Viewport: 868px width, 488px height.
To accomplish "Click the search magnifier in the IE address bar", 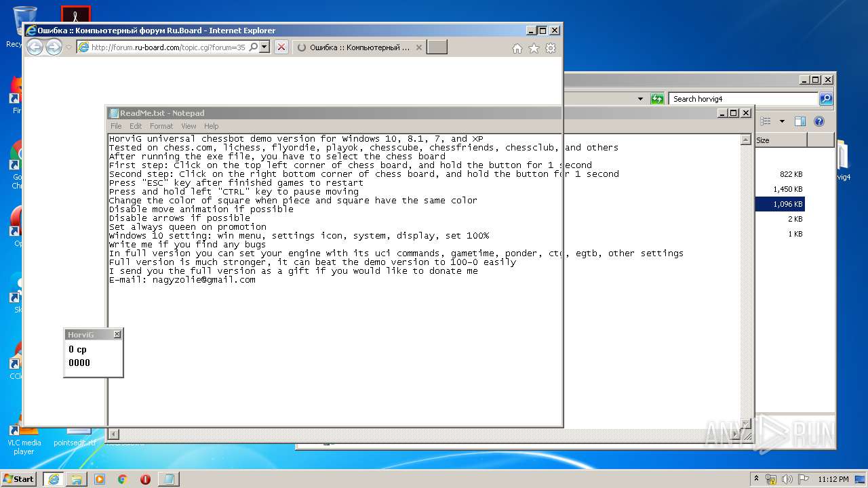I will [254, 47].
